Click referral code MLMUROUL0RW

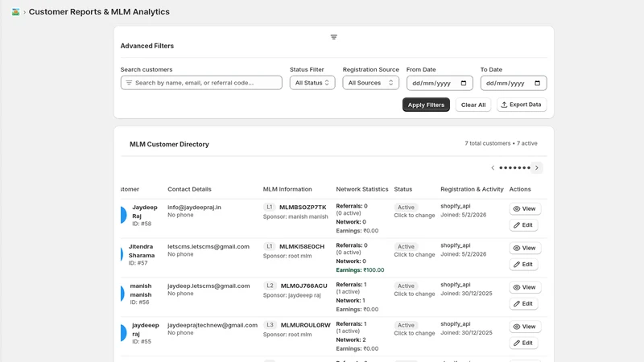[x=306, y=325]
